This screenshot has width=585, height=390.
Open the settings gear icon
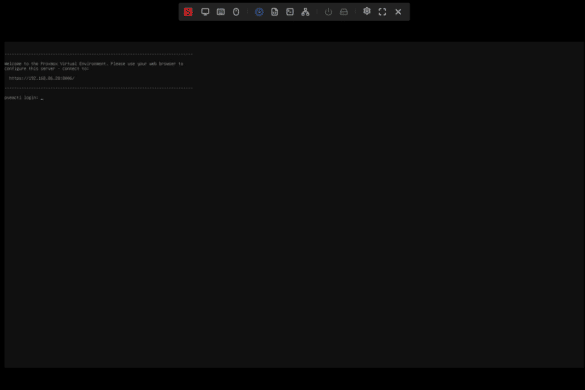(x=367, y=11)
